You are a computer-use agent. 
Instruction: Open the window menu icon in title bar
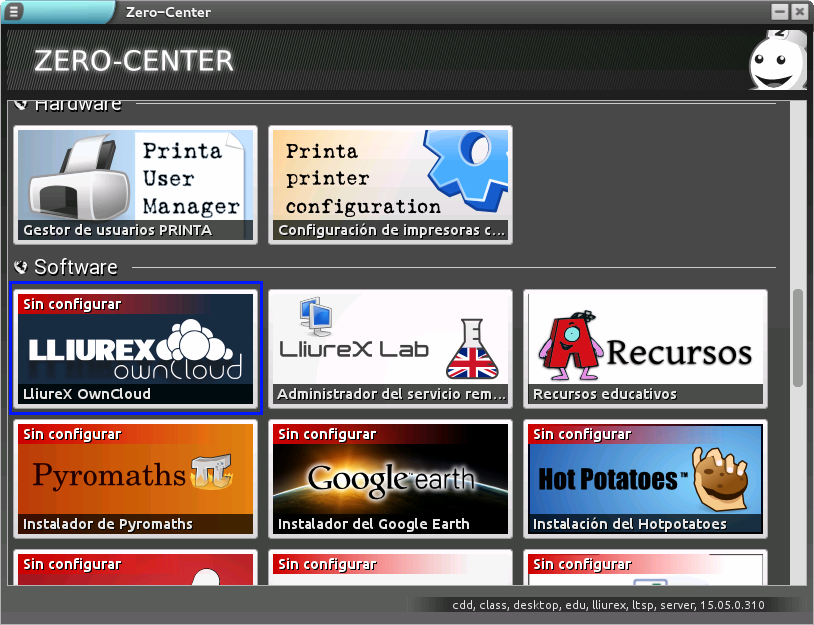pyautogui.click(x=14, y=12)
